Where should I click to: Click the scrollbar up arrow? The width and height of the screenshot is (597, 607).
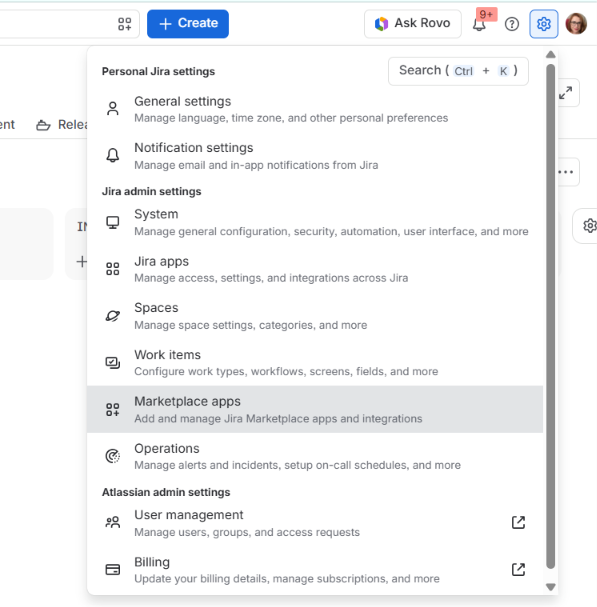(x=551, y=55)
